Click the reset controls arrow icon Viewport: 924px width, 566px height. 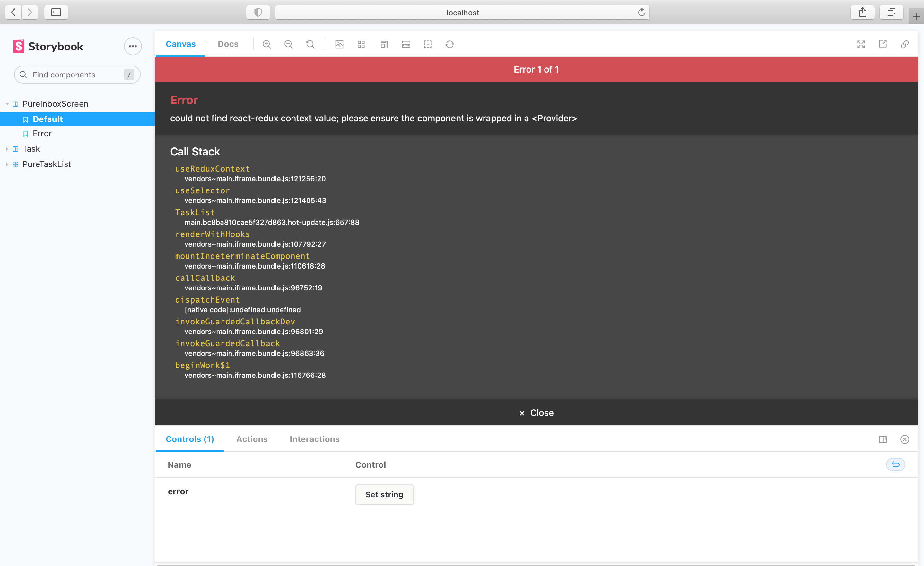[x=896, y=464]
